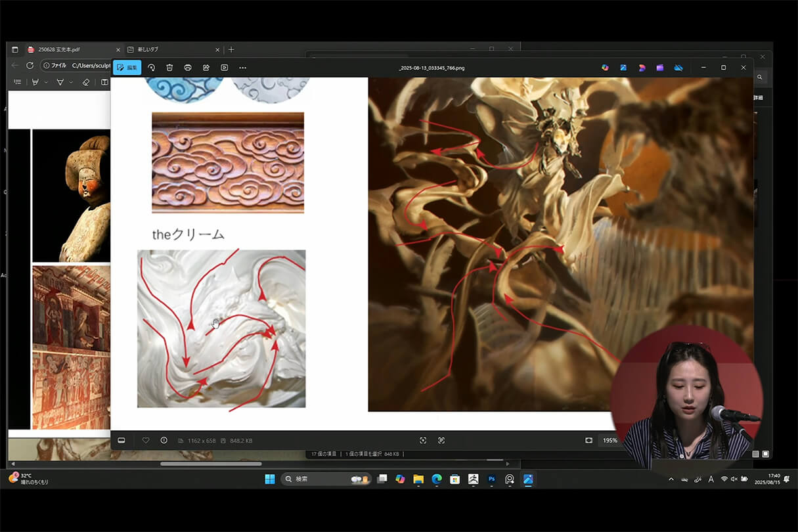Screen dimensions: 798x532
Task: Delete the image using the trash icon
Action: click(169, 68)
